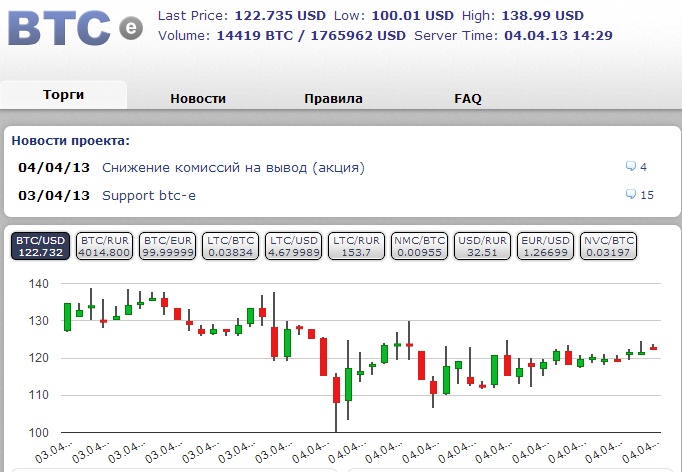The image size is (682, 472).
Task: Click the comment count 15
Action: pyautogui.click(x=647, y=195)
